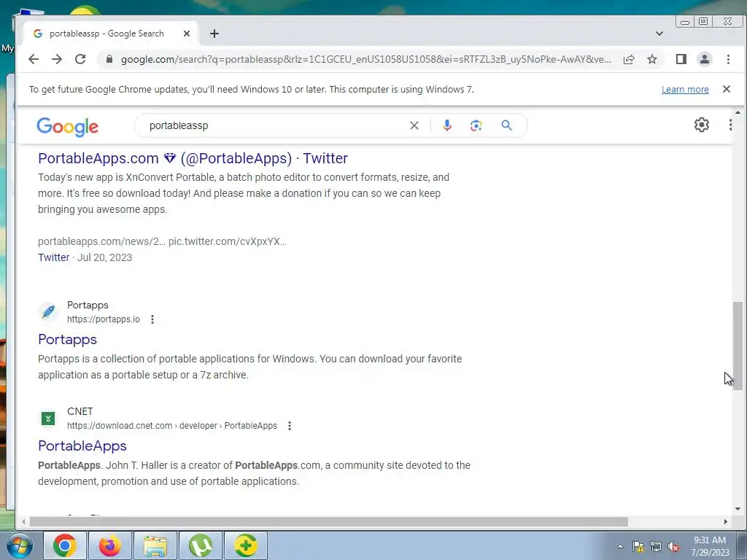Open site info via the padlock icon

click(x=109, y=59)
